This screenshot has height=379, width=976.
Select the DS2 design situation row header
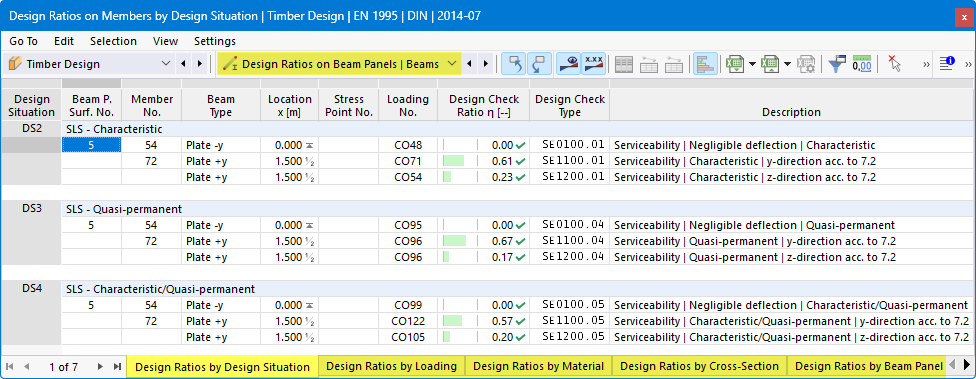pos(31,129)
